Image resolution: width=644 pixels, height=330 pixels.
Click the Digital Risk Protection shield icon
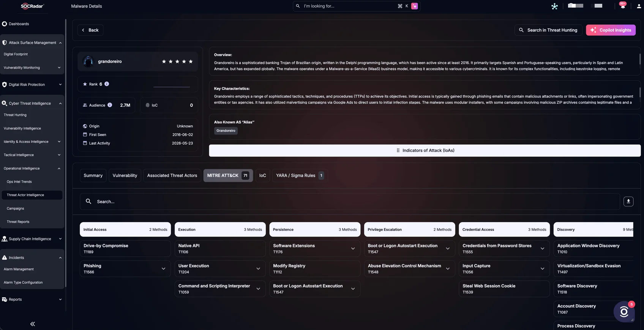5,85
